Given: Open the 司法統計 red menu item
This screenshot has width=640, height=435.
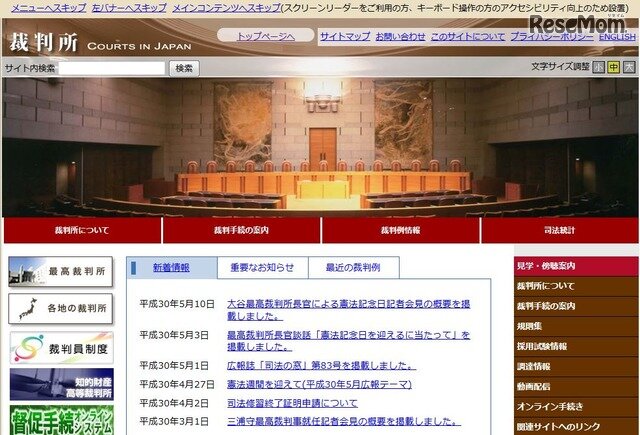Looking at the screenshot, I should (560, 230).
